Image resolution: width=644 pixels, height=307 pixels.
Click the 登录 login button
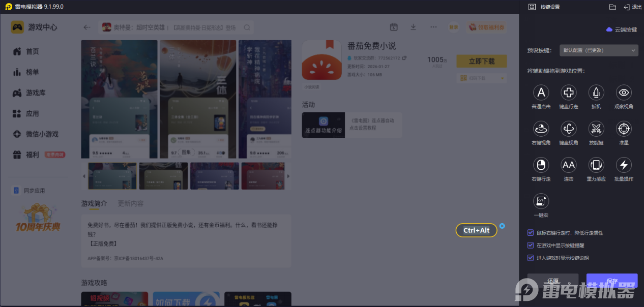[x=454, y=27]
